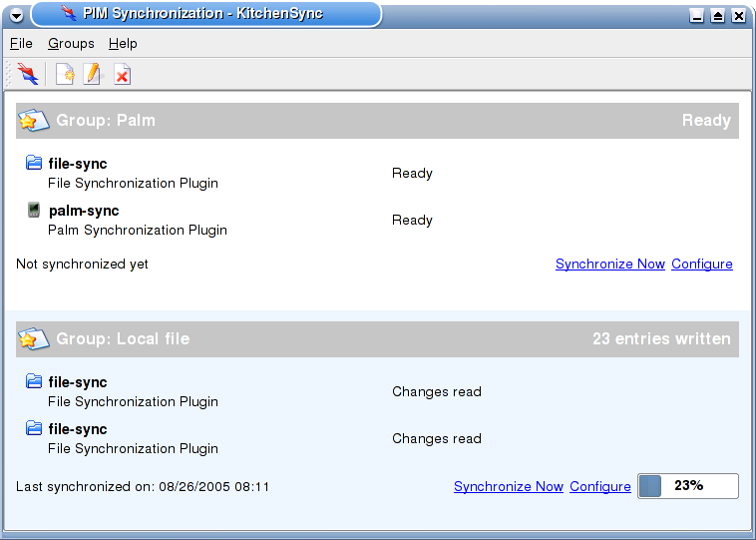Click Configure link for Local file group
The width and height of the screenshot is (756, 540).
point(600,486)
